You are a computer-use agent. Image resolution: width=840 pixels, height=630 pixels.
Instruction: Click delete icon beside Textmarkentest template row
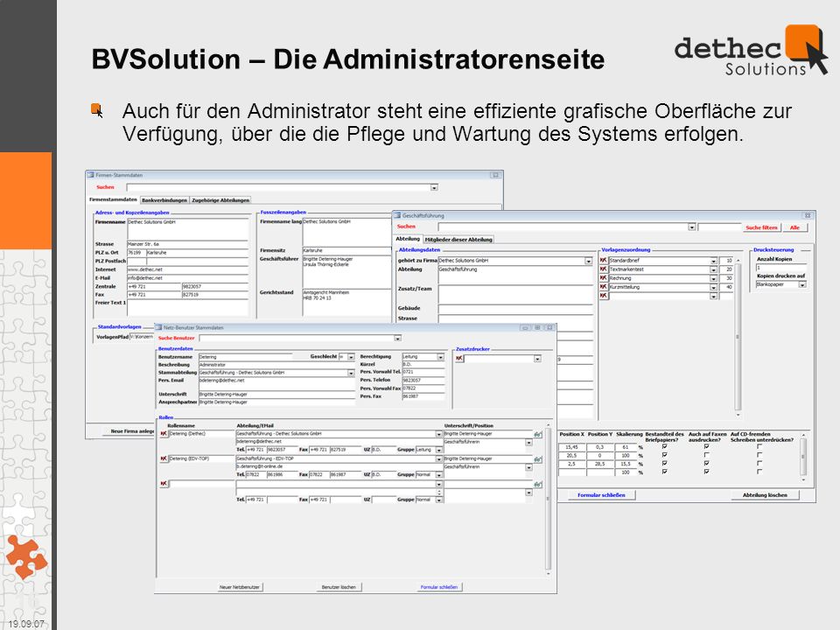(604, 269)
